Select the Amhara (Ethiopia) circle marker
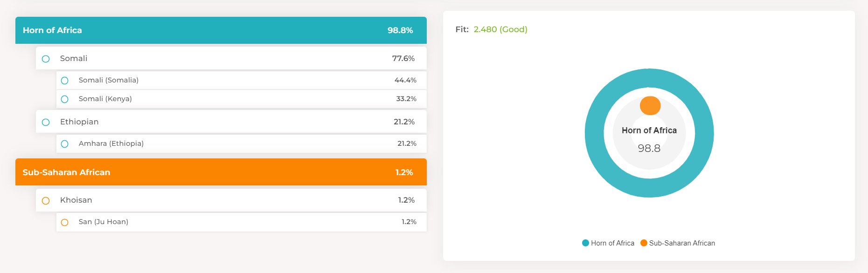Image resolution: width=868 pixels, height=273 pixels. 65,144
